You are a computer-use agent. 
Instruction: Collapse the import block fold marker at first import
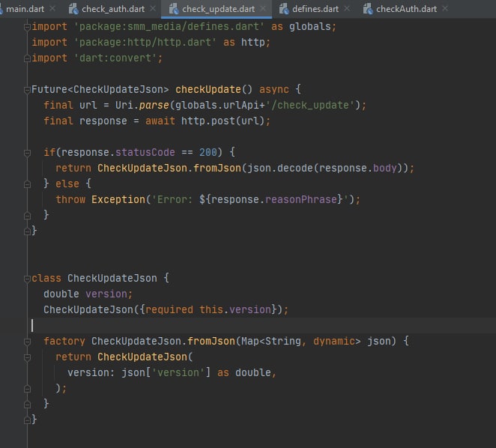pos(27,27)
